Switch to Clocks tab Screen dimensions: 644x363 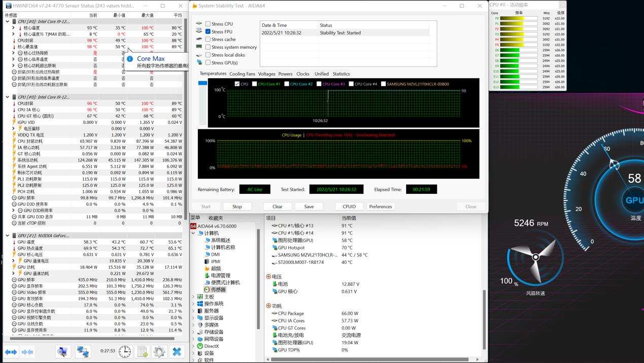tap(303, 74)
